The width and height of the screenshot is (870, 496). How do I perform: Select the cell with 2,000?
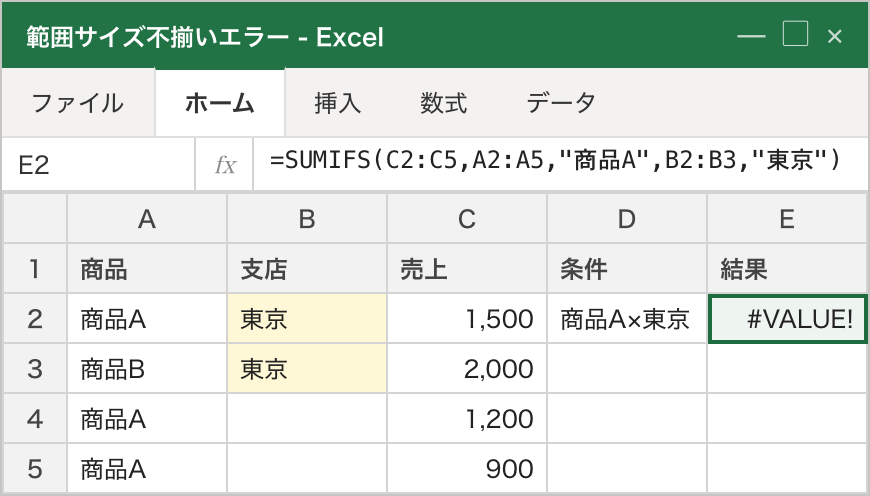[x=467, y=368]
